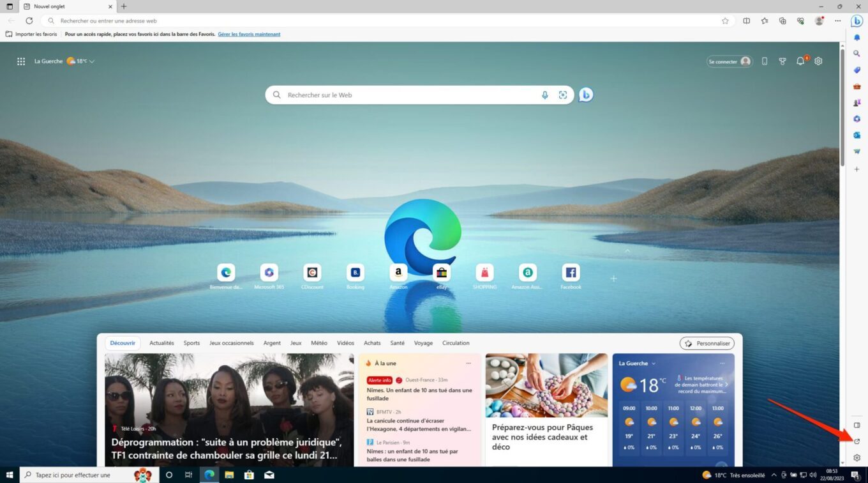Open weather card more options
The image size is (868, 483).
pos(722,364)
